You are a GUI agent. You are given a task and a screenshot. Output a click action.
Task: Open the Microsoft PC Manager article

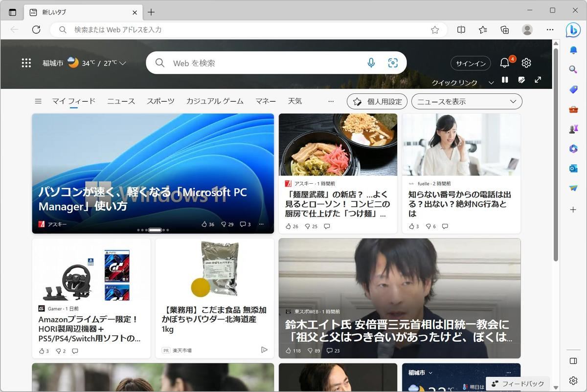tap(143, 199)
